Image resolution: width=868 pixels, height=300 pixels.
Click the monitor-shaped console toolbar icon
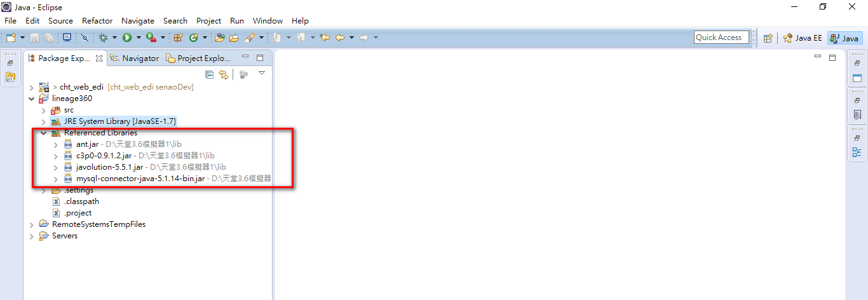click(x=67, y=37)
